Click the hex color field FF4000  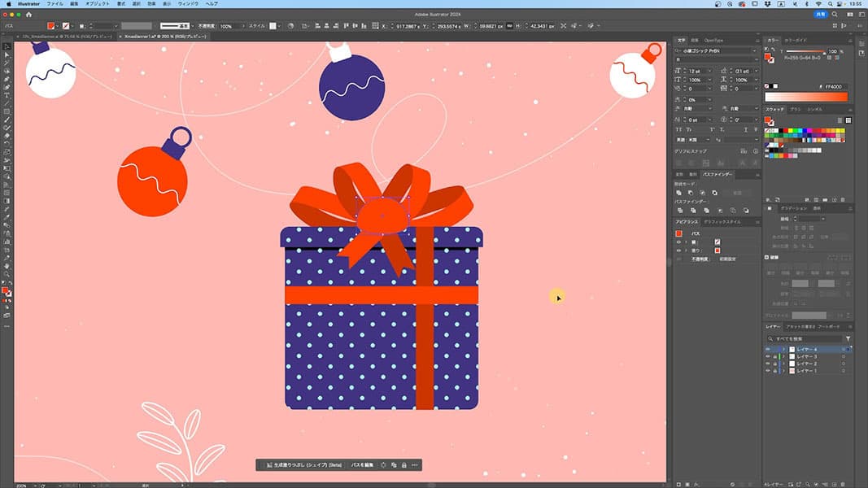coord(835,86)
